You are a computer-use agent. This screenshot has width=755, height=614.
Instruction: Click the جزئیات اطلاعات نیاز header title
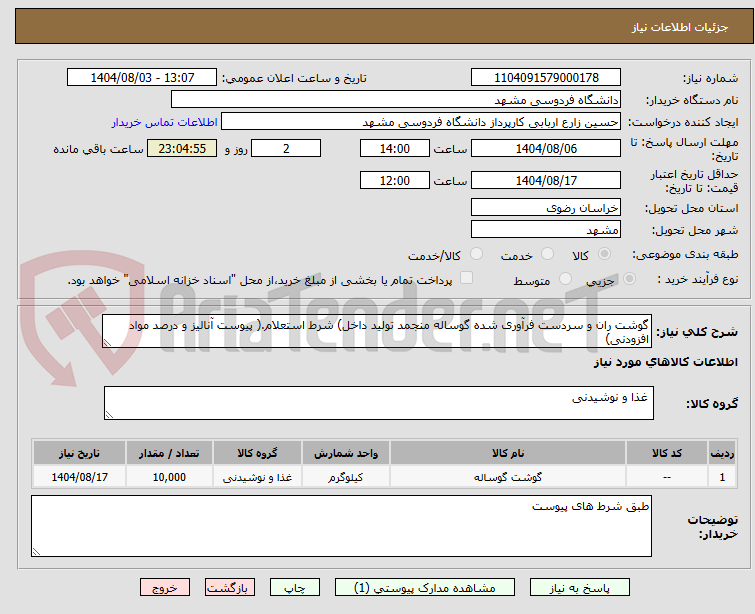[679, 27]
